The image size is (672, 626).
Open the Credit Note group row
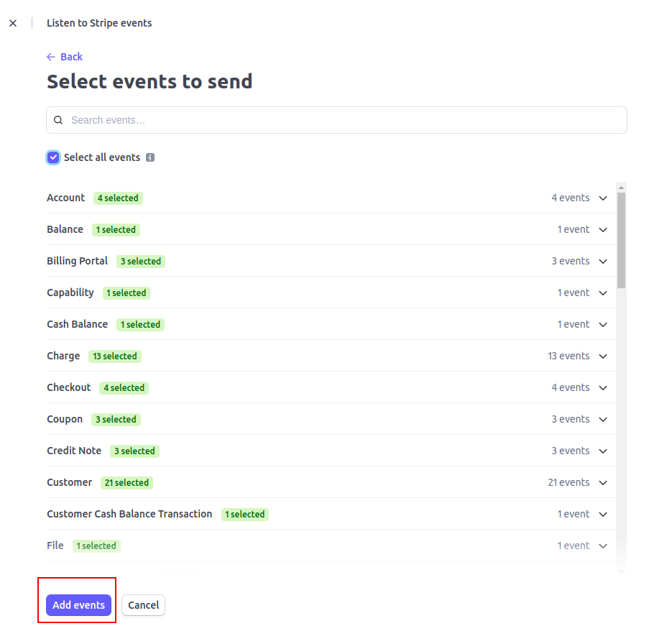[331, 451]
